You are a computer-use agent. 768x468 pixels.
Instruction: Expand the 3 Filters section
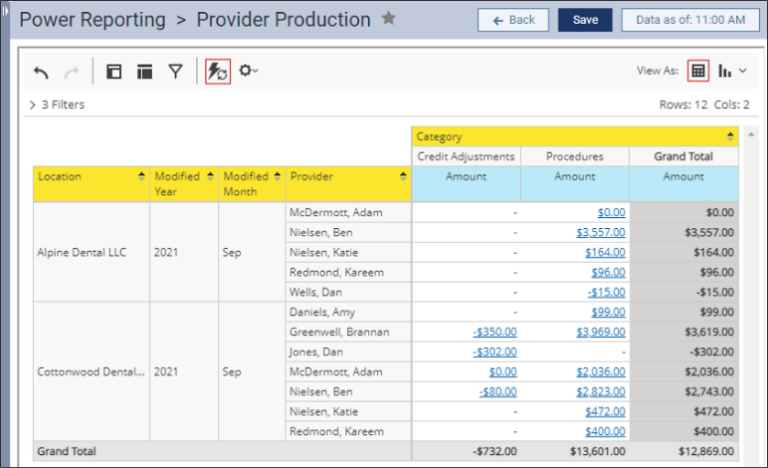(x=57, y=104)
